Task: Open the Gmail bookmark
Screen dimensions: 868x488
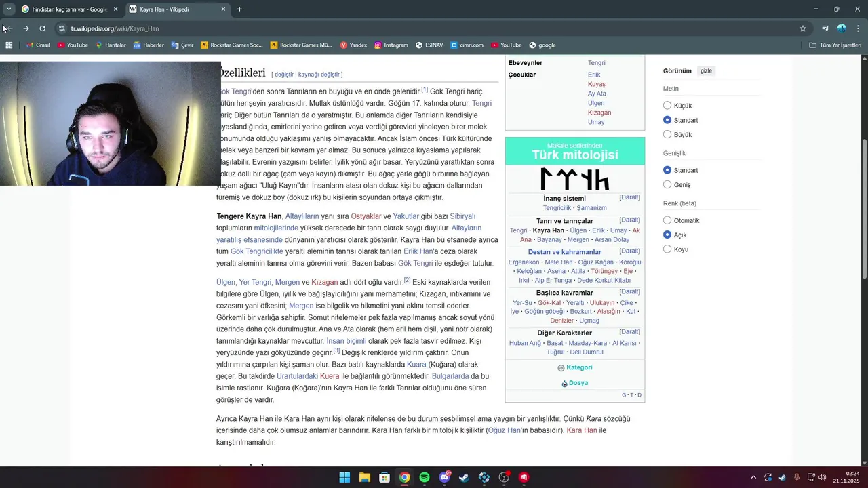Action: point(38,45)
